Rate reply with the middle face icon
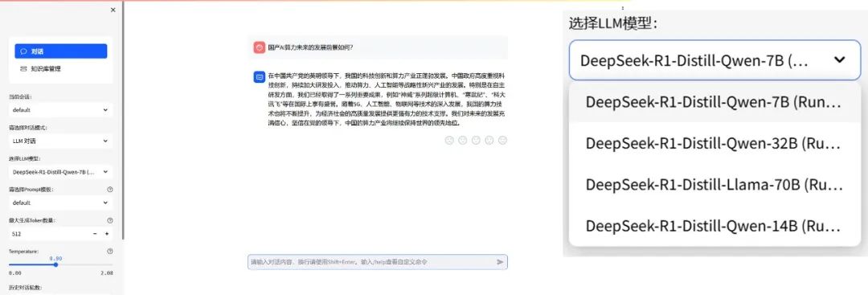Screen dimensions: 868x295 click(x=476, y=141)
